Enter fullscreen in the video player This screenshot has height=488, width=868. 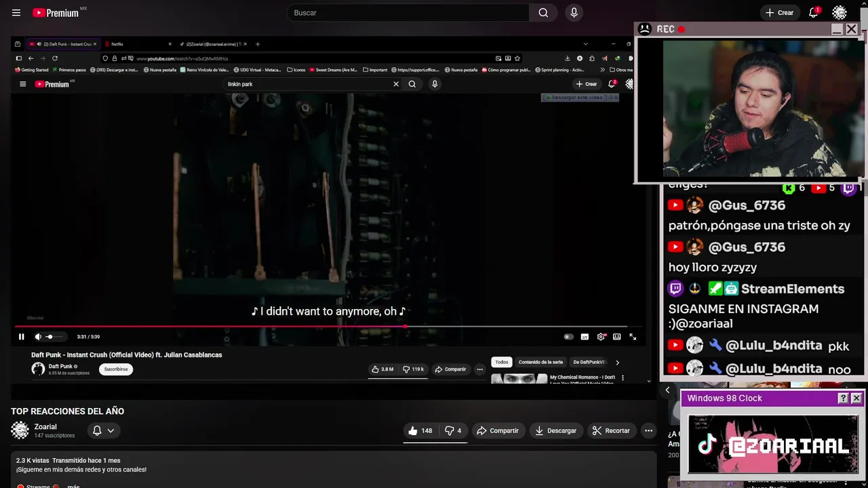(x=633, y=337)
